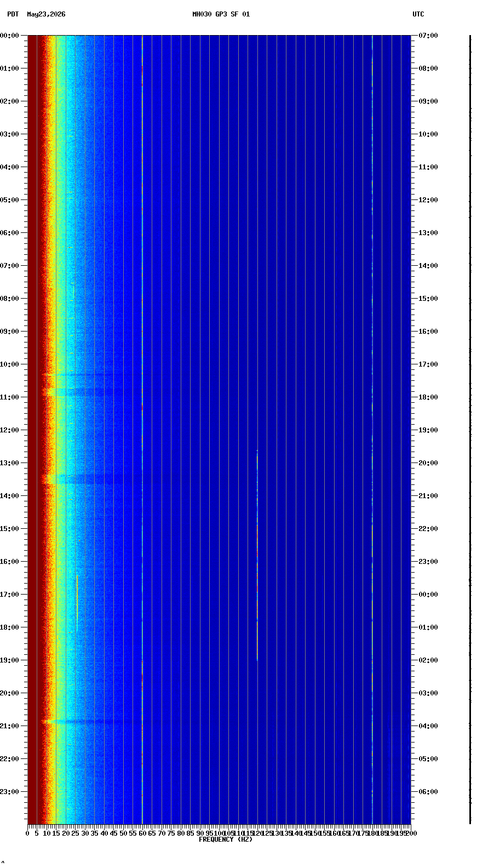The height and width of the screenshot is (868, 494).
Task: Click the 14:00 PDT time label
Action: pos(9,496)
